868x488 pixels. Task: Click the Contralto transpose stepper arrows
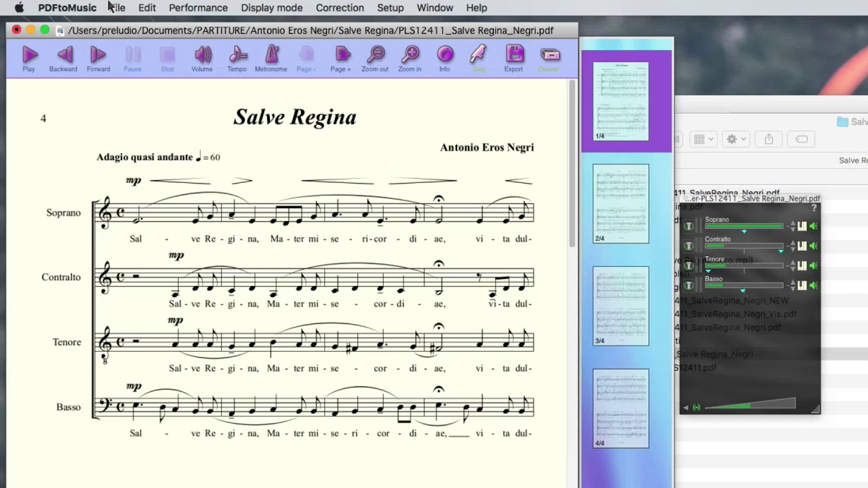click(x=792, y=246)
